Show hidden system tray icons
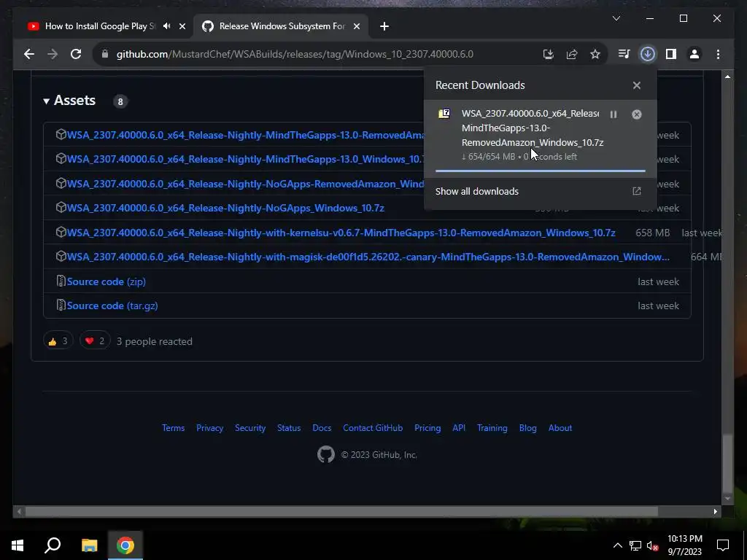This screenshot has width=747, height=560. click(x=617, y=545)
